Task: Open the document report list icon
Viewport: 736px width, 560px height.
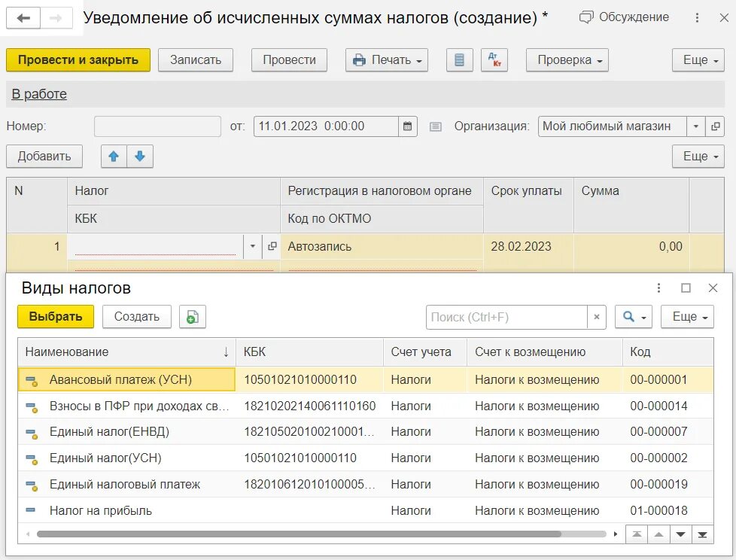Action: coord(459,60)
